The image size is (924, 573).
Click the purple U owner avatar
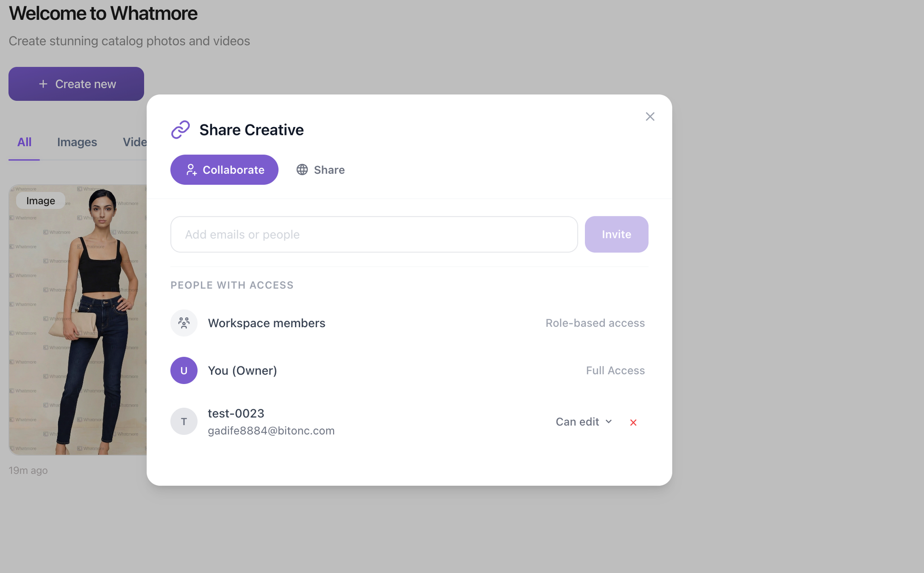[184, 371]
